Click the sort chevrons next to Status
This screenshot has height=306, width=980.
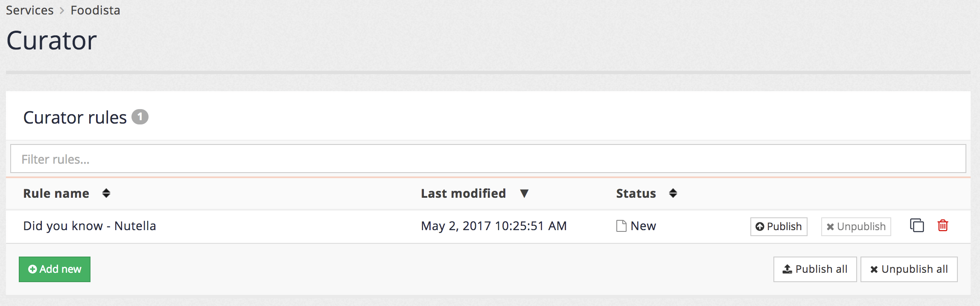(x=673, y=193)
